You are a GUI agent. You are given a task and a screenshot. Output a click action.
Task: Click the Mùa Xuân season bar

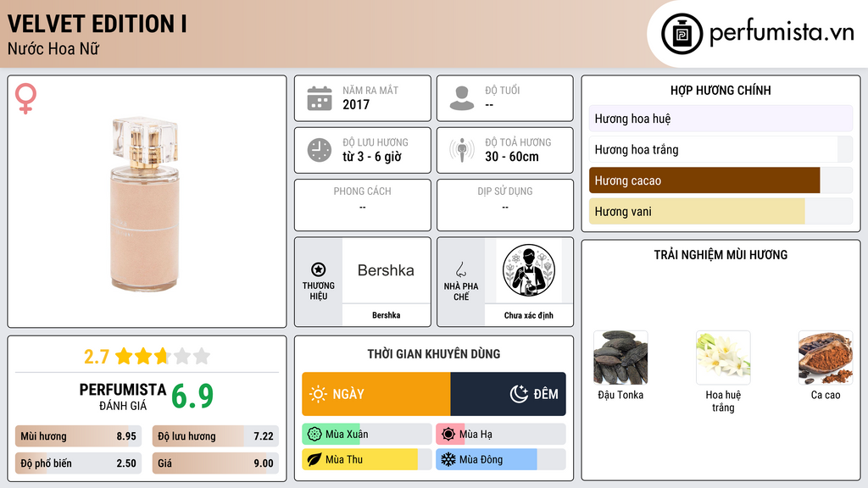click(x=367, y=435)
